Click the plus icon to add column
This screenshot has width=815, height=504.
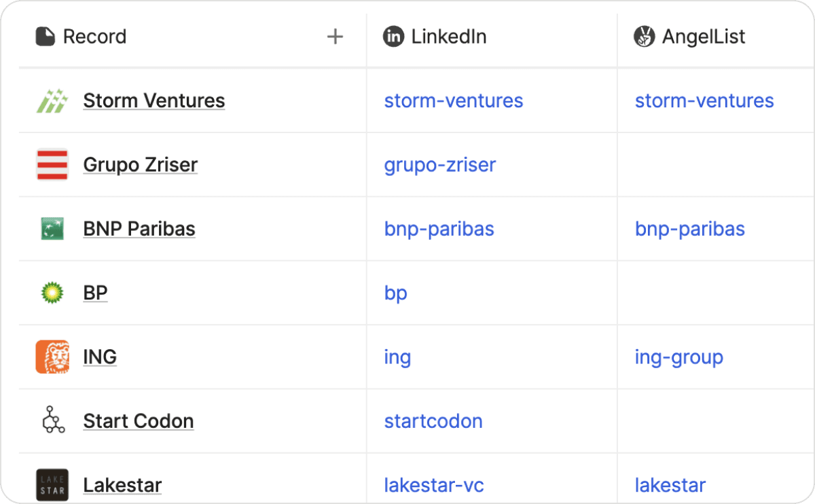click(335, 37)
